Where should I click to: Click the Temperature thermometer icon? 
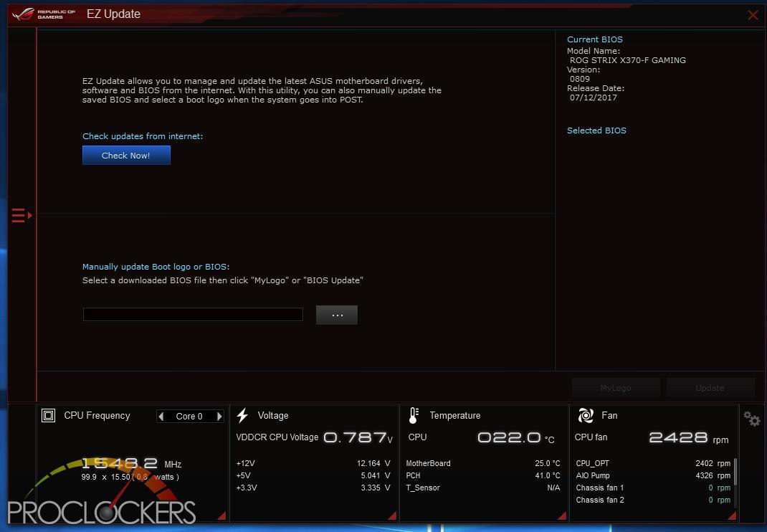click(x=414, y=416)
